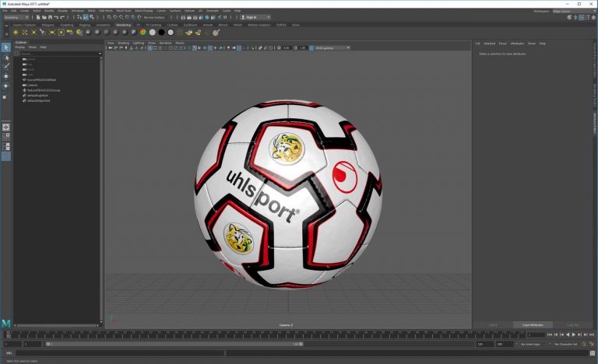Click the Outliner search field
Screen dimensions: 598x364
[x=58, y=53]
